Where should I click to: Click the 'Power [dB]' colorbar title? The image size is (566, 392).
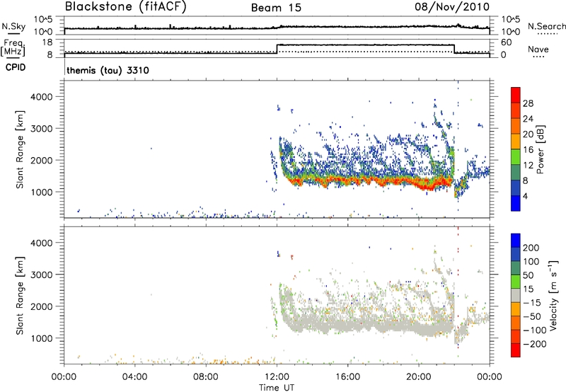[x=540, y=149]
